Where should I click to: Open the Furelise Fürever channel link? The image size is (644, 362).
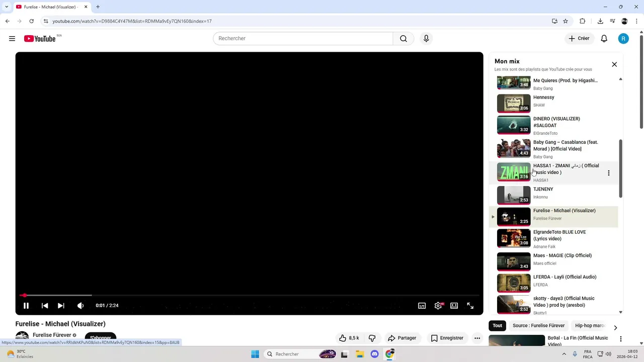point(52,335)
